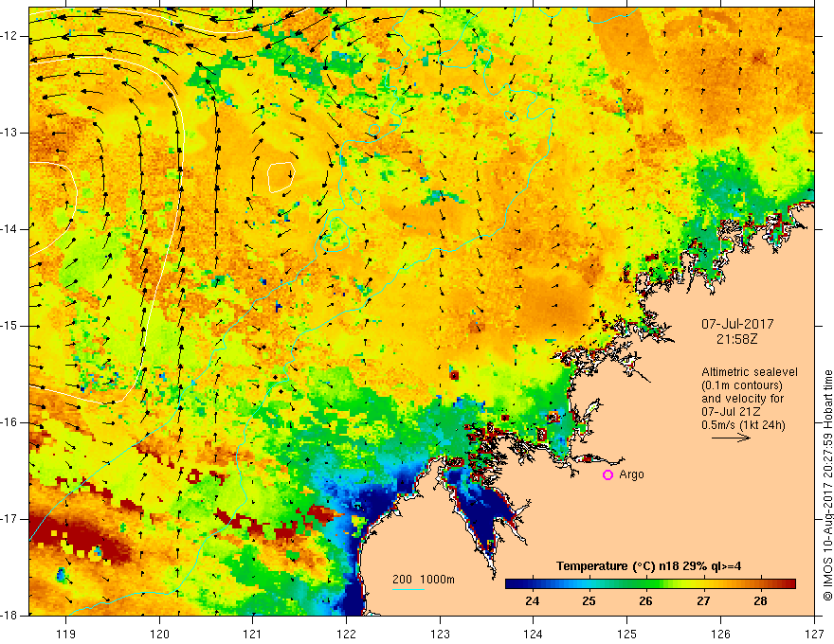
Task: Click longitude label '125'
Action: pyautogui.click(x=627, y=634)
